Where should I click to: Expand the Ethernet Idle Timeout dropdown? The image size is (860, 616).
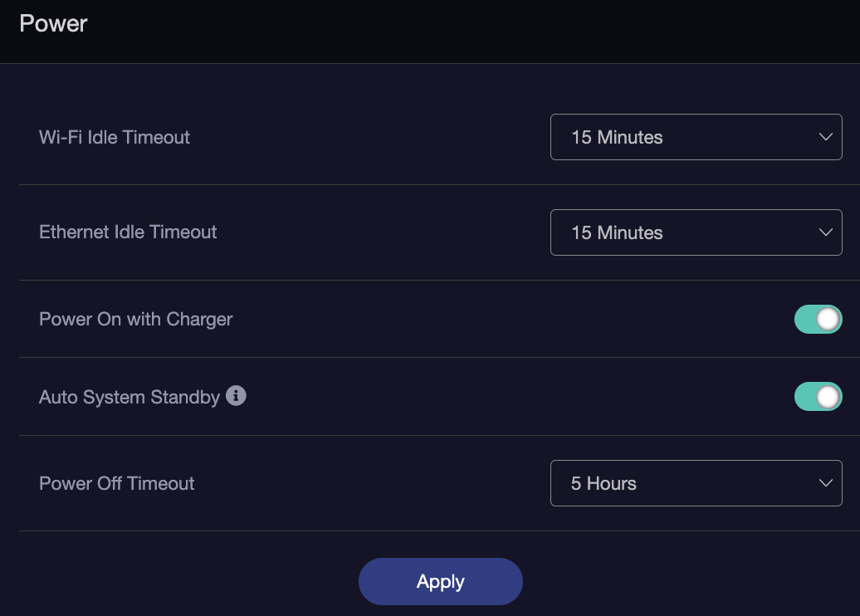[696, 232]
